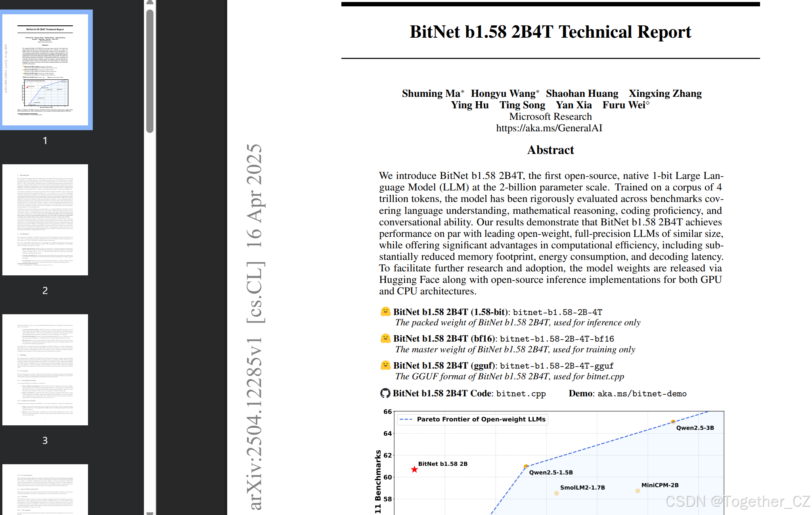Click the Hugging Face icon beside the bf16 model
Screen dimensions: 812x515
[385, 338]
